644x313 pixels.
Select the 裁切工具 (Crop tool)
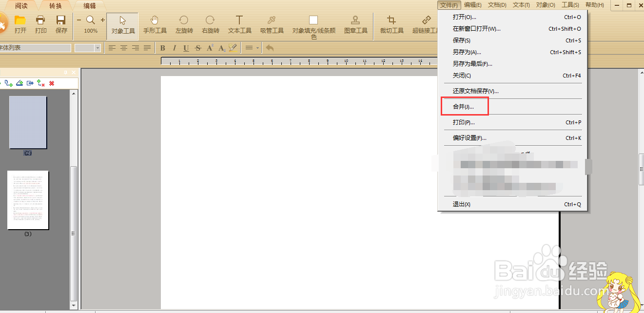pyautogui.click(x=391, y=25)
